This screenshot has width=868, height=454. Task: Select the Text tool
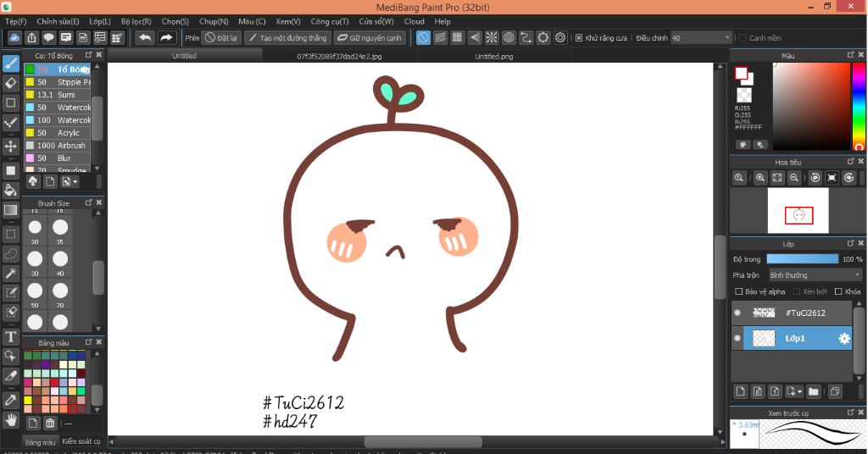pos(10,337)
